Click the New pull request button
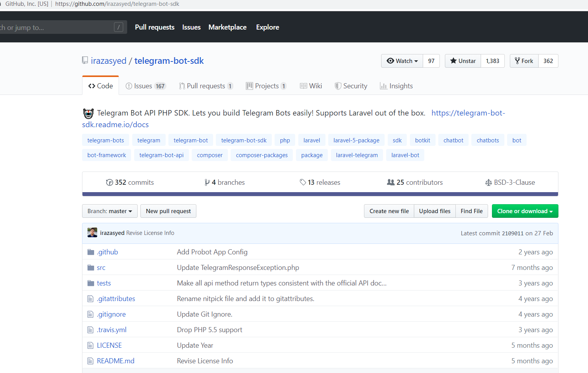588x373 pixels. pos(168,211)
